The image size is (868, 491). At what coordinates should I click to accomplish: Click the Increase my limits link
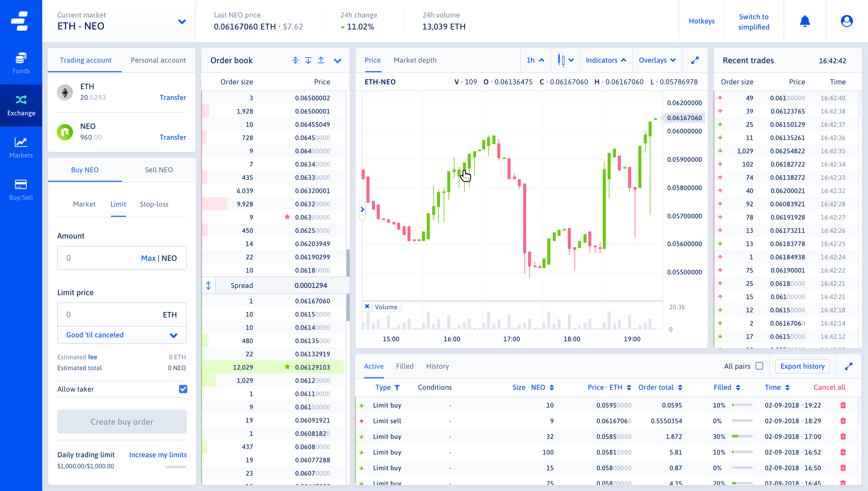(x=158, y=455)
